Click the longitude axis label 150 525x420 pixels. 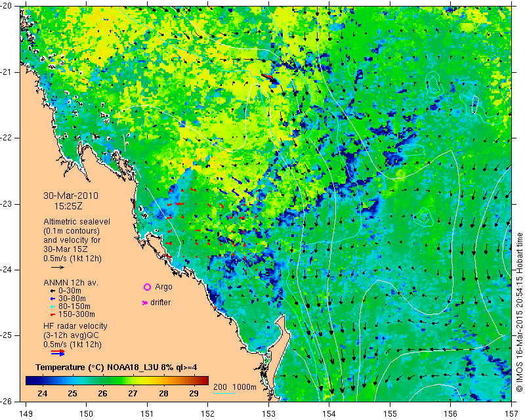(86, 414)
